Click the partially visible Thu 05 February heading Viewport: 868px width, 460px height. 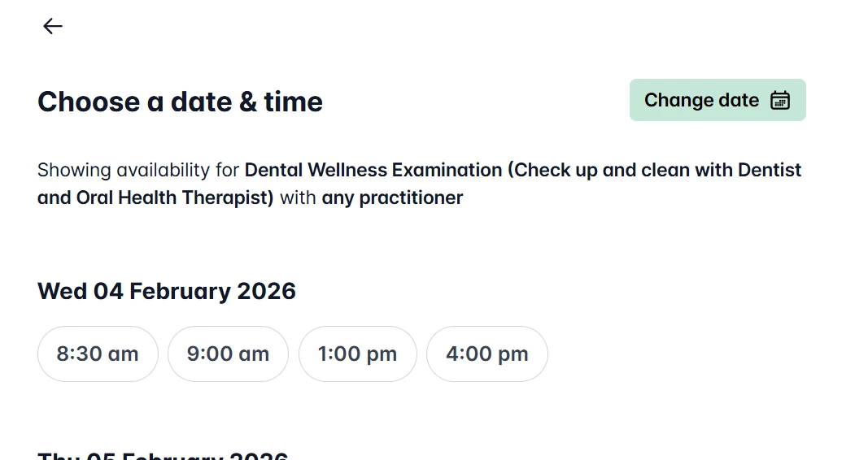(x=163, y=455)
